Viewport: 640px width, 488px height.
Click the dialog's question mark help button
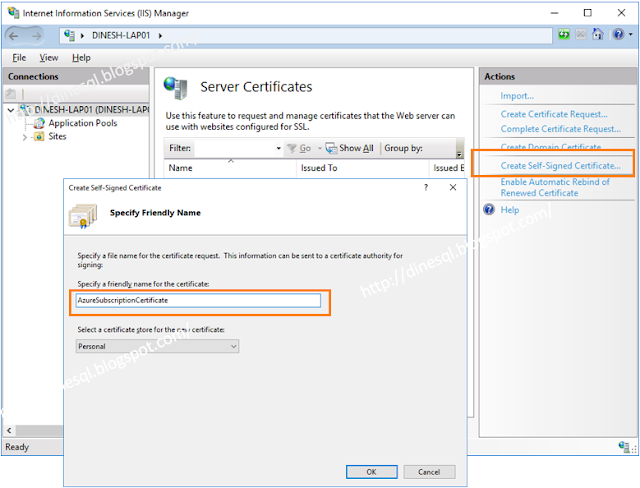pos(426,187)
